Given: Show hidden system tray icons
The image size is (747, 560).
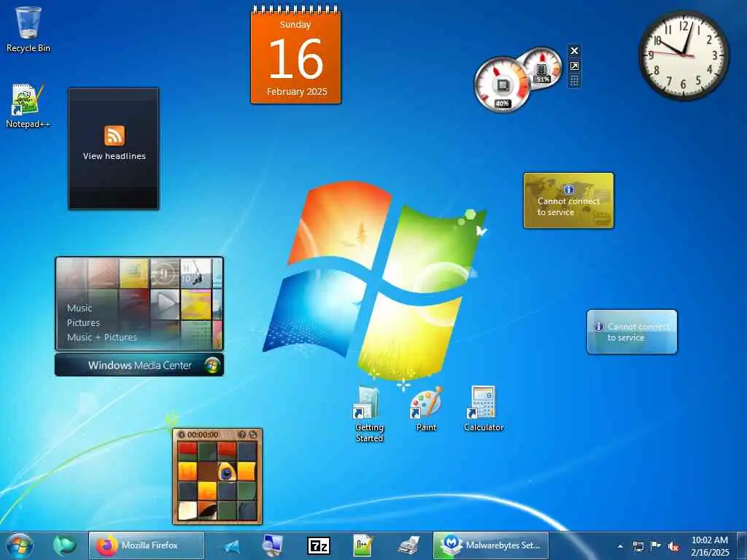Looking at the screenshot, I should (x=620, y=546).
